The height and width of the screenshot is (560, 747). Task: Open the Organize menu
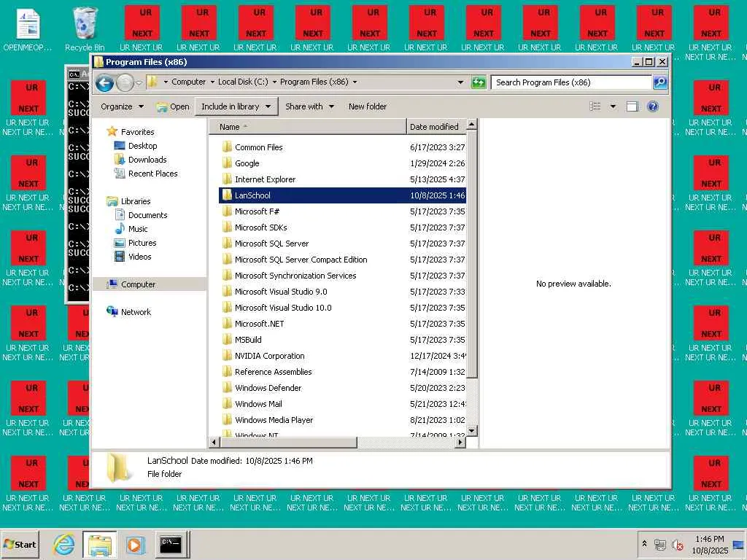point(122,106)
